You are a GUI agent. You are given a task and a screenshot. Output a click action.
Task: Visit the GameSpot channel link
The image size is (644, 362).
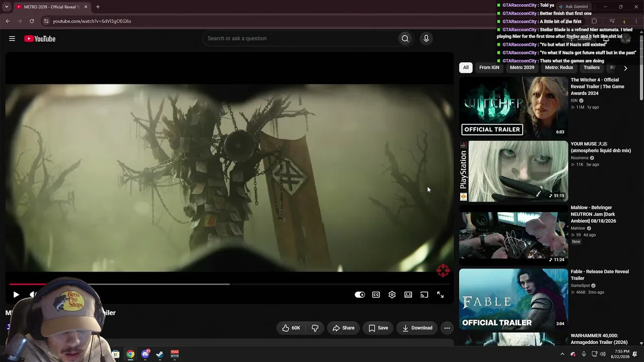point(580,286)
